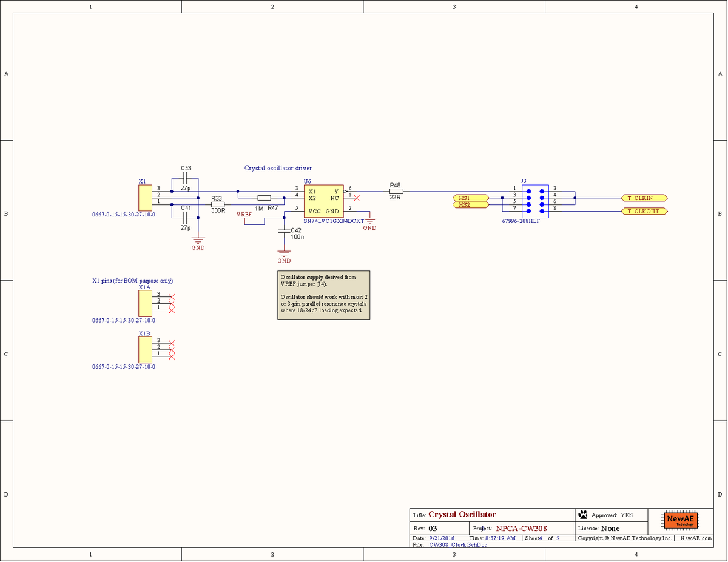Image resolution: width=728 pixels, height=562 pixels.
Task: Select the X1A BOM-only connector symbol
Action: [144, 303]
